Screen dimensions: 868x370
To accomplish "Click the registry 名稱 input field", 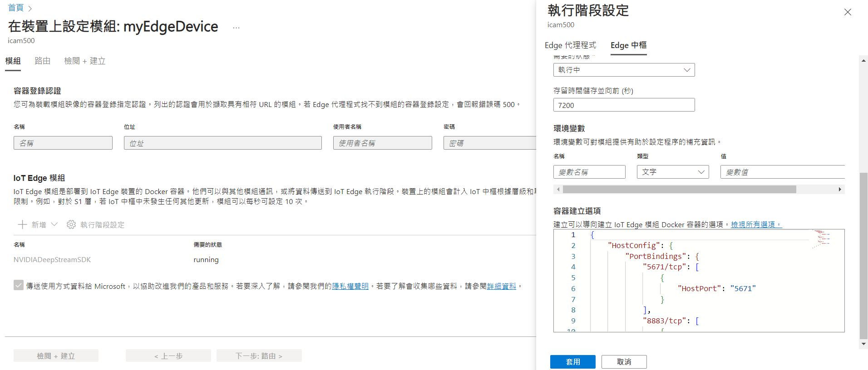I will pyautogui.click(x=63, y=143).
